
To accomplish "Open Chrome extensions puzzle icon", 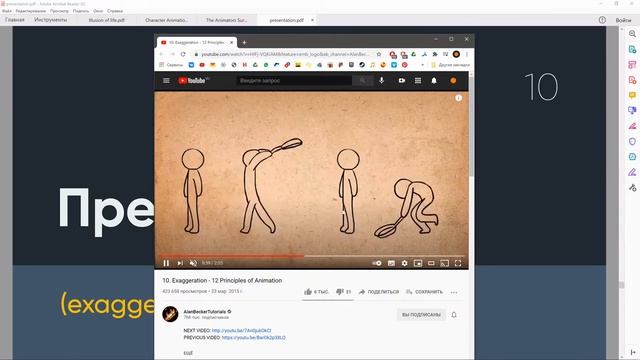I will tap(435, 54).
